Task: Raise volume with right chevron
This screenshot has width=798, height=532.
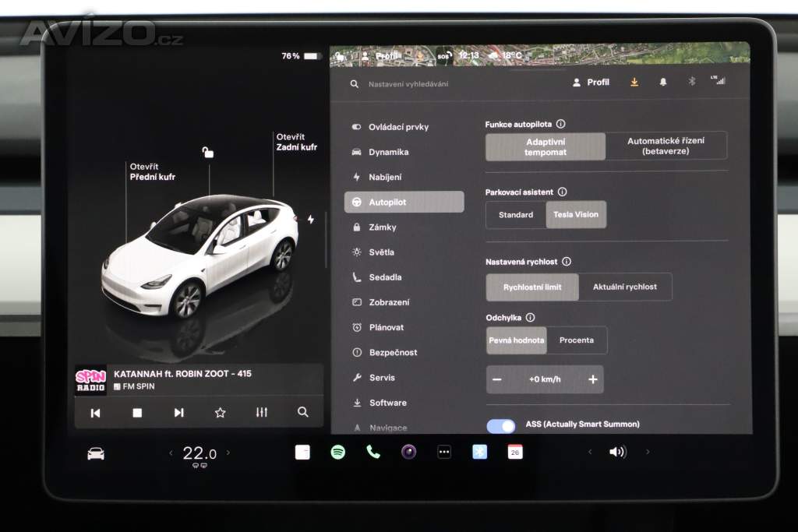Action: point(648,452)
